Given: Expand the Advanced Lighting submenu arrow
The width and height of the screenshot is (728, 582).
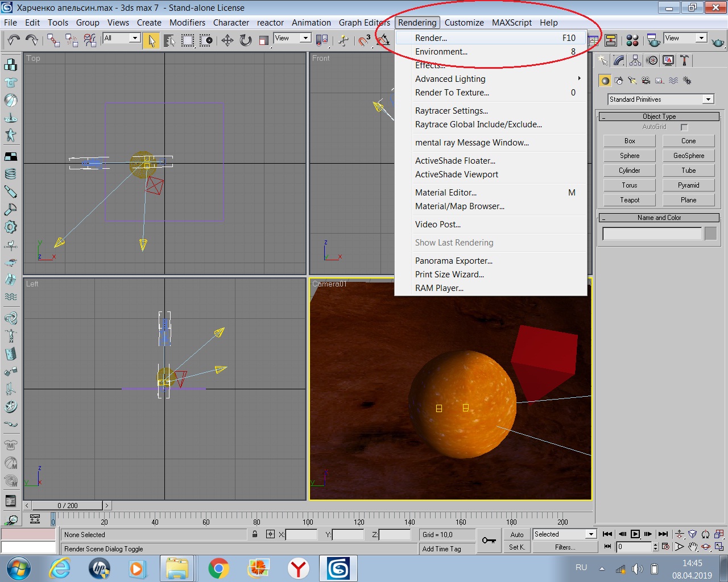Looking at the screenshot, I should 579,78.
